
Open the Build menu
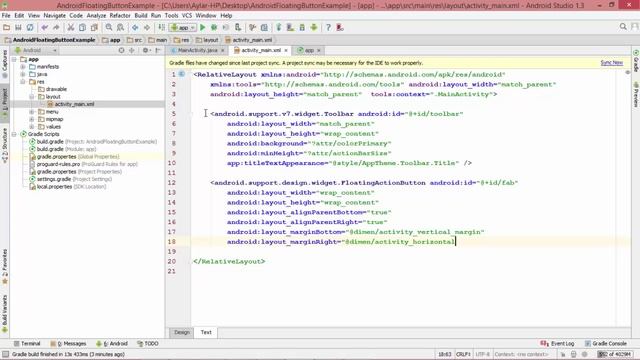pyautogui.click(x=141, y=16)
